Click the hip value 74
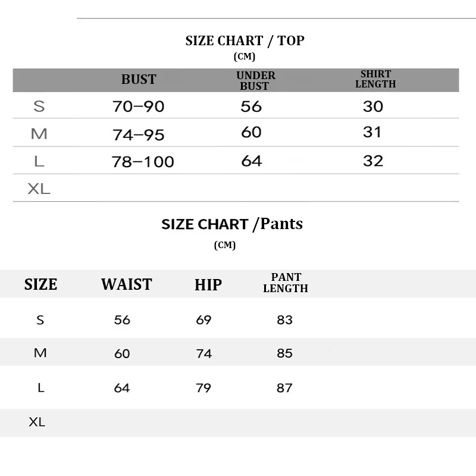 [x=203, y=353]
